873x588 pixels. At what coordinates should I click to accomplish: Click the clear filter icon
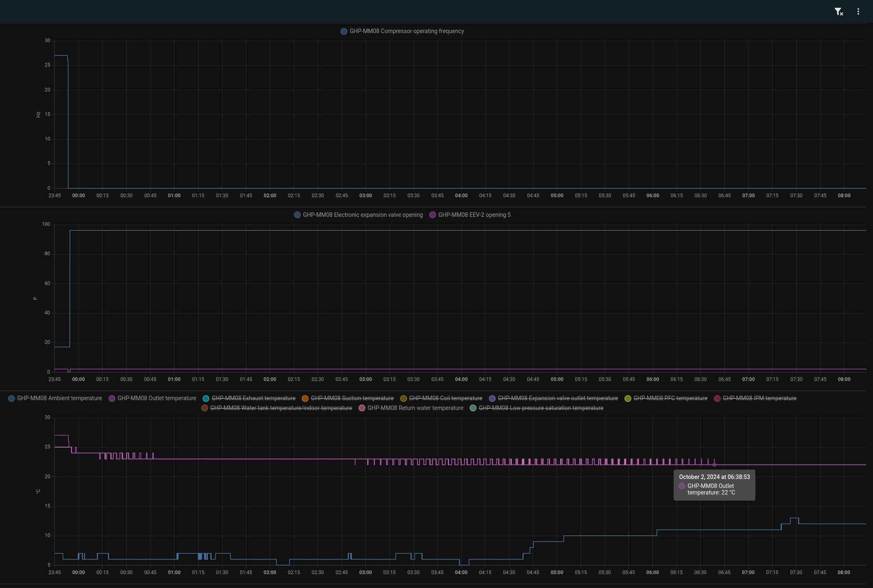tap(838, 12)
